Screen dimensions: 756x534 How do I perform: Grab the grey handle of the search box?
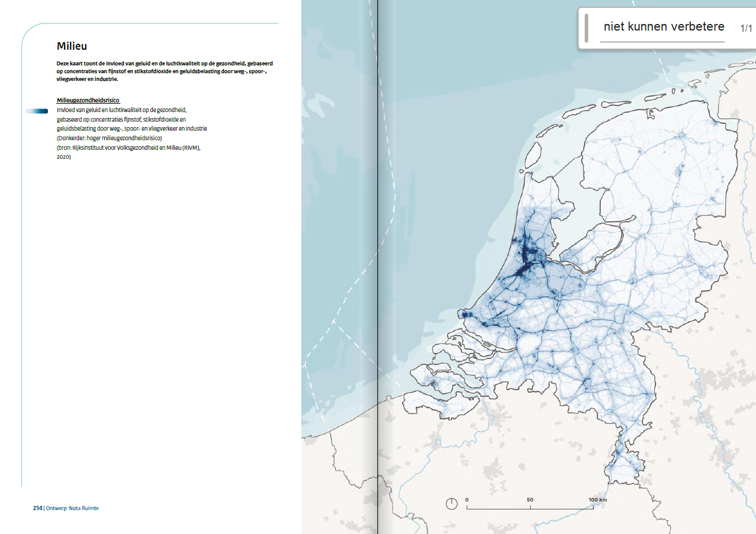(x=586, y=28)
